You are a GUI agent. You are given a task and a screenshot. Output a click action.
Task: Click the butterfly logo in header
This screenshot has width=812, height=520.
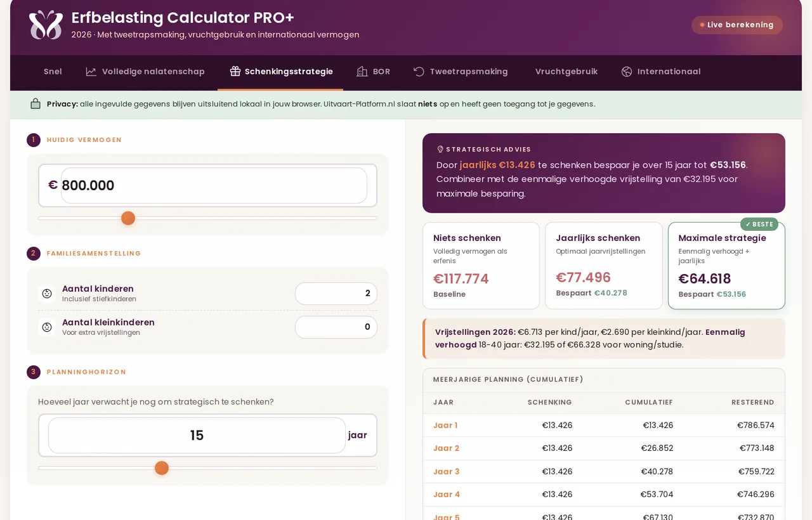[46, 25]
